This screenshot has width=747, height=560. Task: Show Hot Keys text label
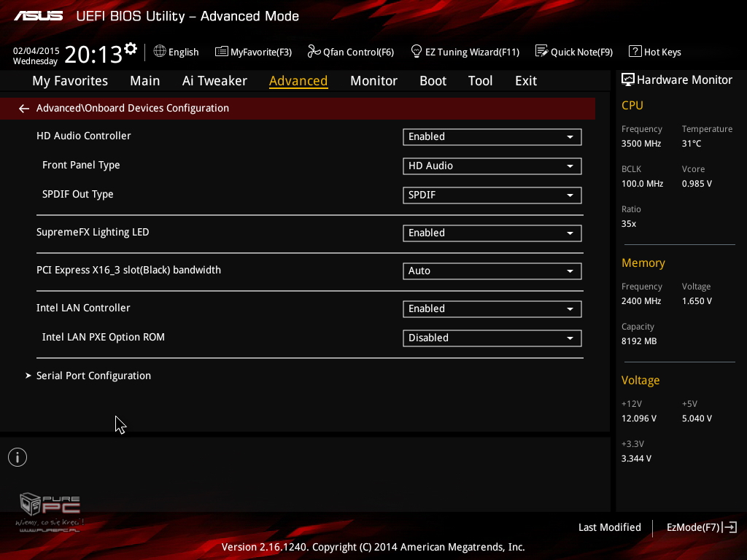point(662,52)
